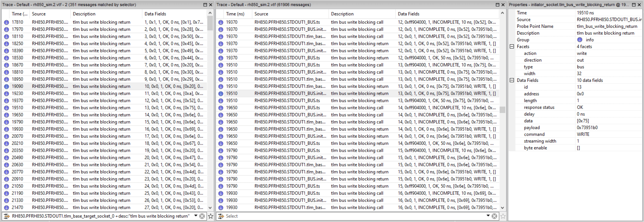Click the command WRITE value in Properties

click(583, 134)
